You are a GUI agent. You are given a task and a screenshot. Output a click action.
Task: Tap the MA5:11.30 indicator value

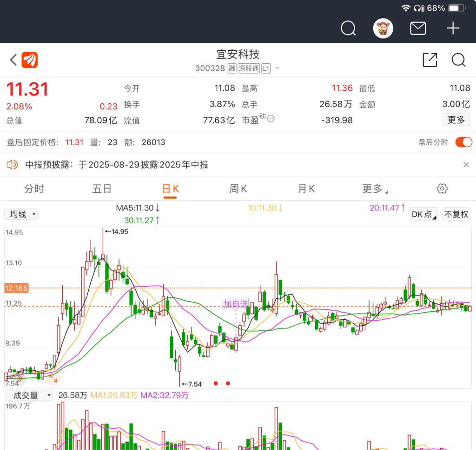pyautogui.click(x=138, y=208)
